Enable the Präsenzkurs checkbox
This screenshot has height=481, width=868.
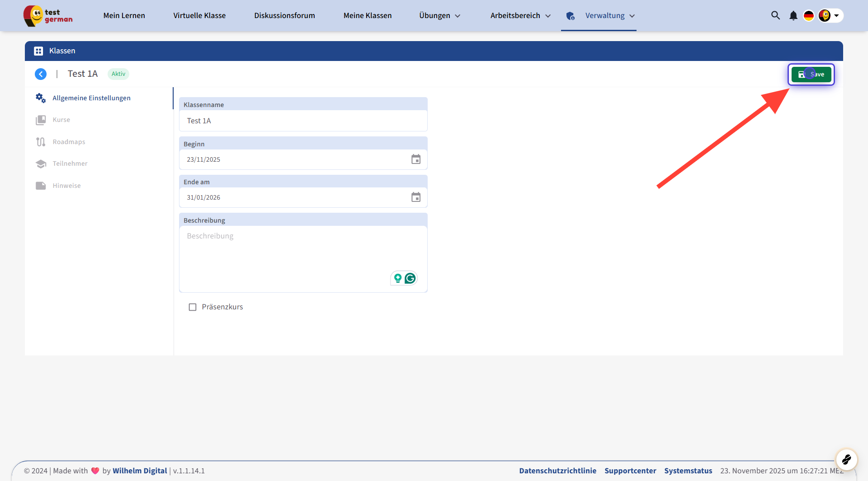193,307
